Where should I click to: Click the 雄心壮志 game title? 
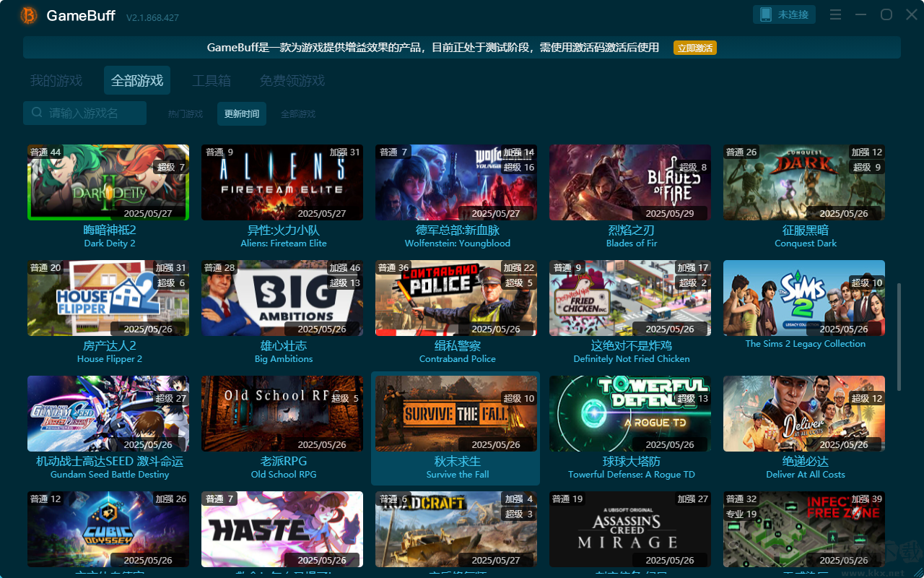click(284, 345)
